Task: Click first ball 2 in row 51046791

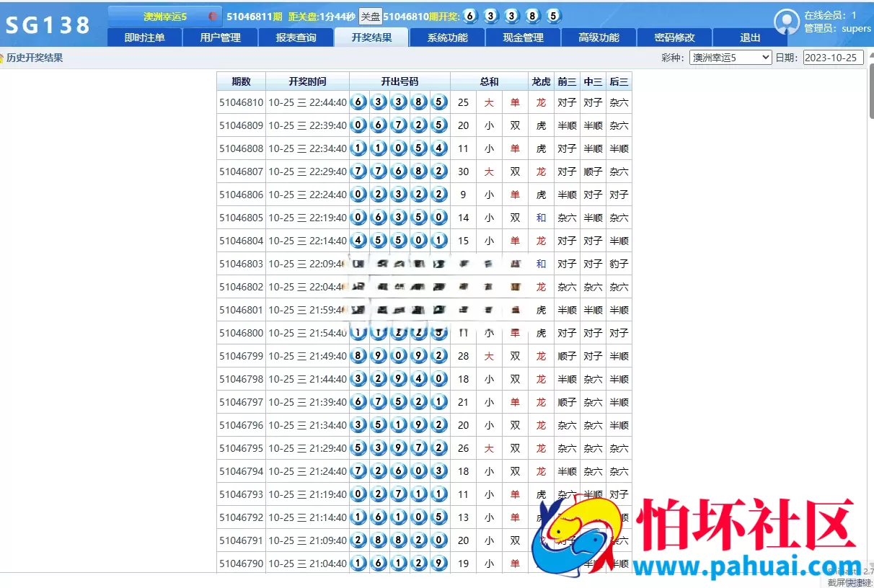Action: pos(359,540)
